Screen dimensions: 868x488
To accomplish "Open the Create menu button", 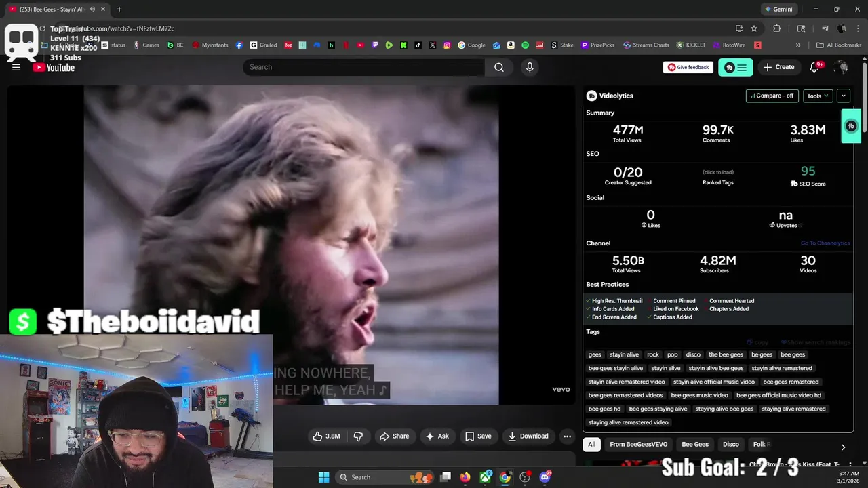I will (778, 67).
